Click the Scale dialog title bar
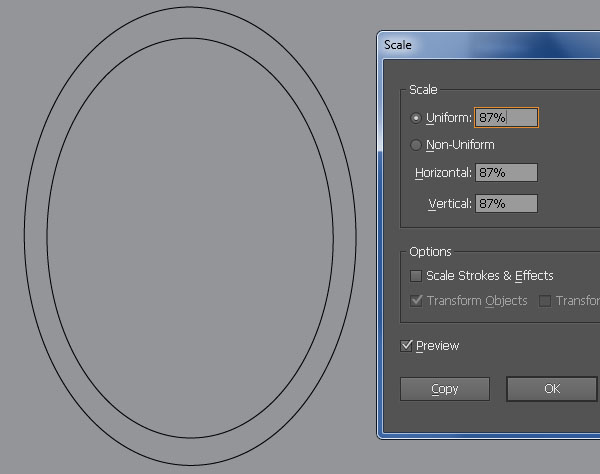 (x=488, y=45)
